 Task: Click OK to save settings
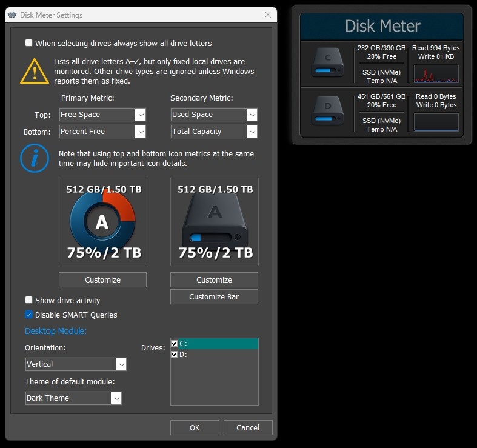pyautogui.click(x=195, y=427)
